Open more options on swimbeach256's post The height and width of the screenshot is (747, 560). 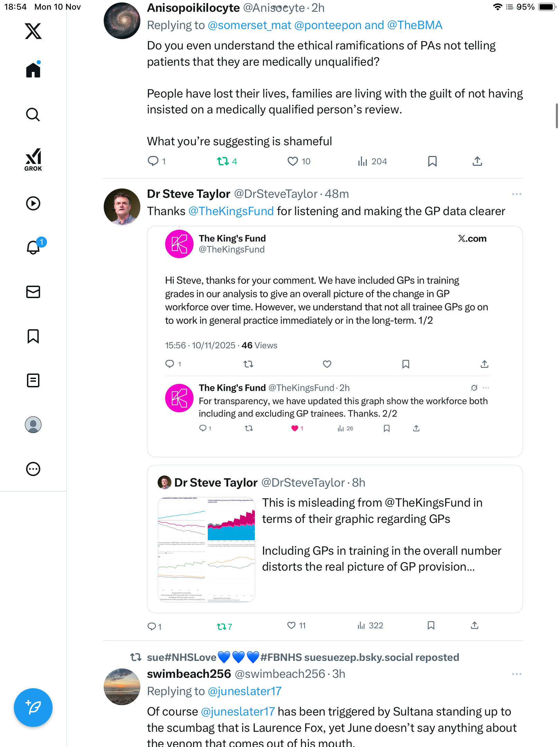[516, 674]
